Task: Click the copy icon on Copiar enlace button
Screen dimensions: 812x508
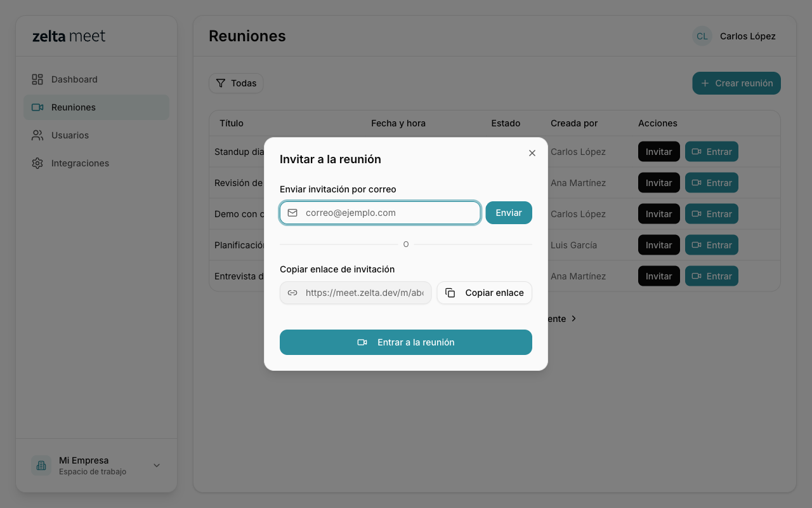Action: [450, 293]
